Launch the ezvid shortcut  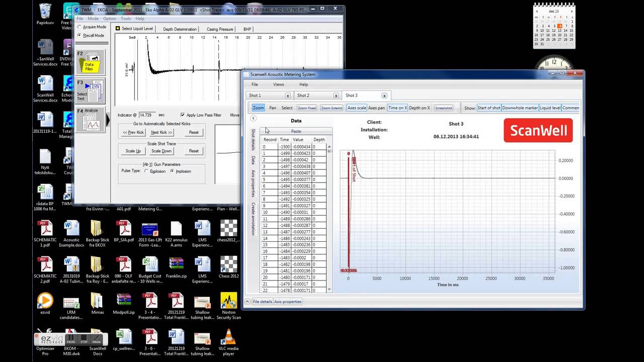coord(45,304)
